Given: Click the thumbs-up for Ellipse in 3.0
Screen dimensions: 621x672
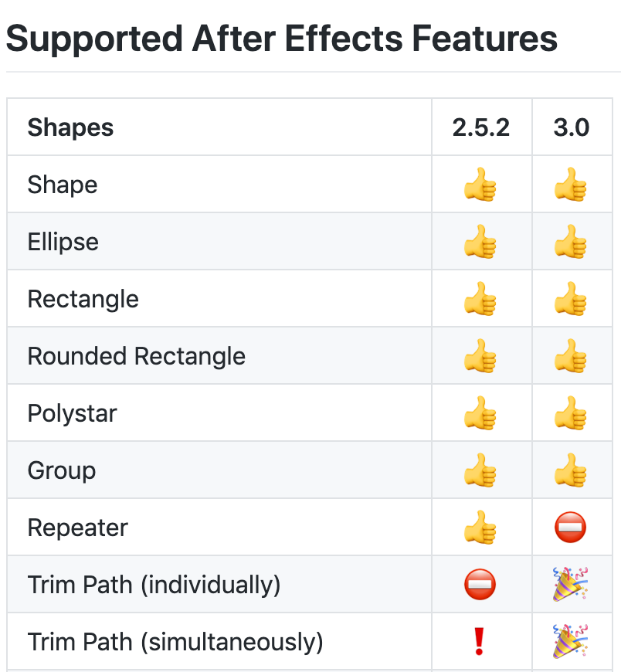Looking at the screenshot, I should pyautogui.click(x=571, y=242).
